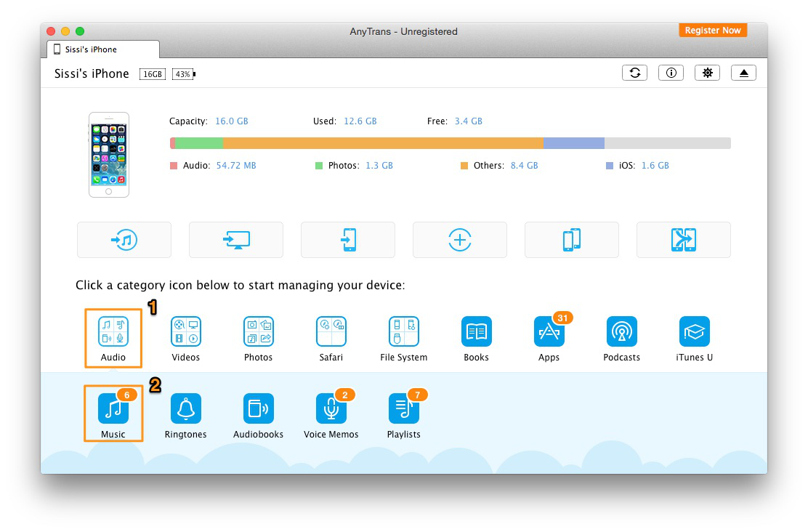Image resolution: width=808 pixels, height=532 pixels.
Task: Open the Ringtones subcategory
Action: 185,408
